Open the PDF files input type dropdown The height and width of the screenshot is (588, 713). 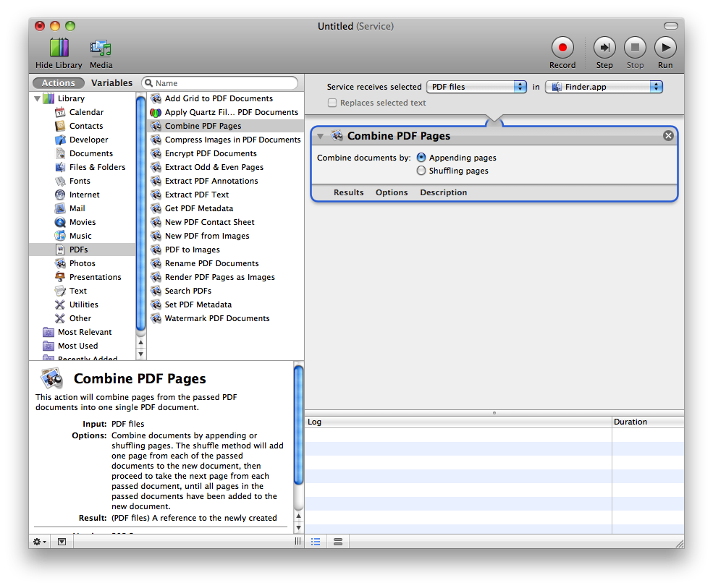pos(476,87)
